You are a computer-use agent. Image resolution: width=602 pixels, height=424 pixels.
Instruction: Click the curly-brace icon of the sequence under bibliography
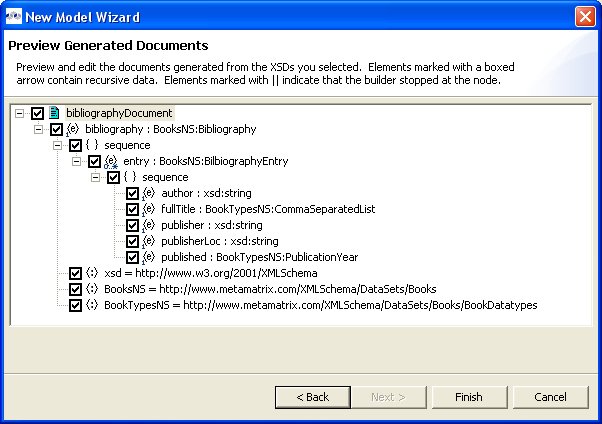[92, 145]
